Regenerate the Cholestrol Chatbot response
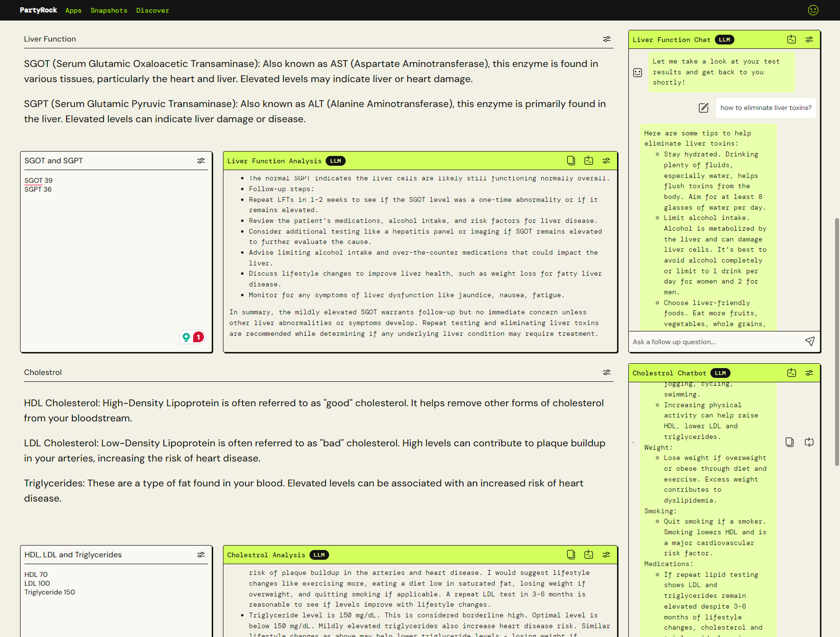 [809, 442]
